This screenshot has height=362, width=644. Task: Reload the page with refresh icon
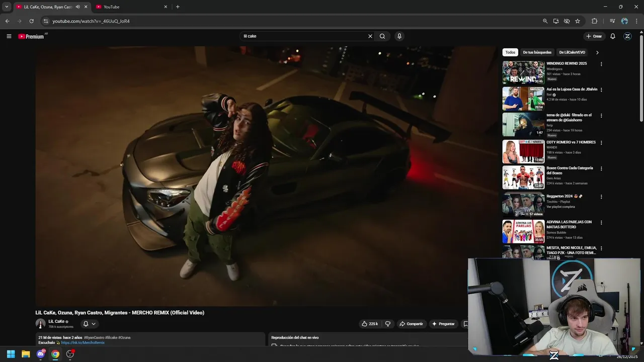coord(31,21)
